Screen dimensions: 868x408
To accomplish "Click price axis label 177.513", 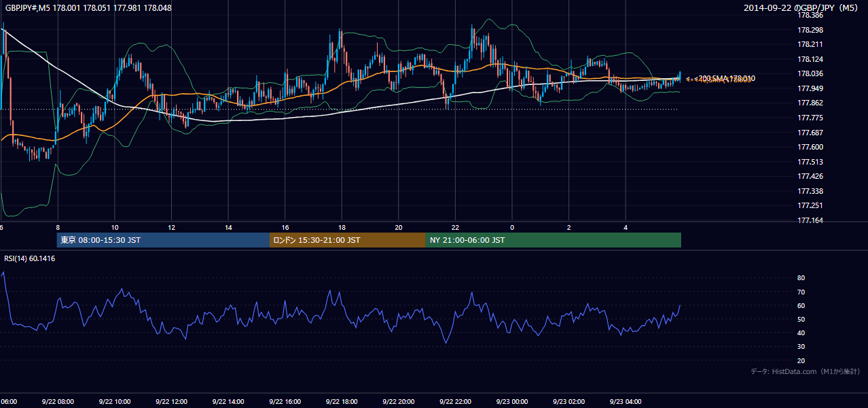I will coord(810,162).
